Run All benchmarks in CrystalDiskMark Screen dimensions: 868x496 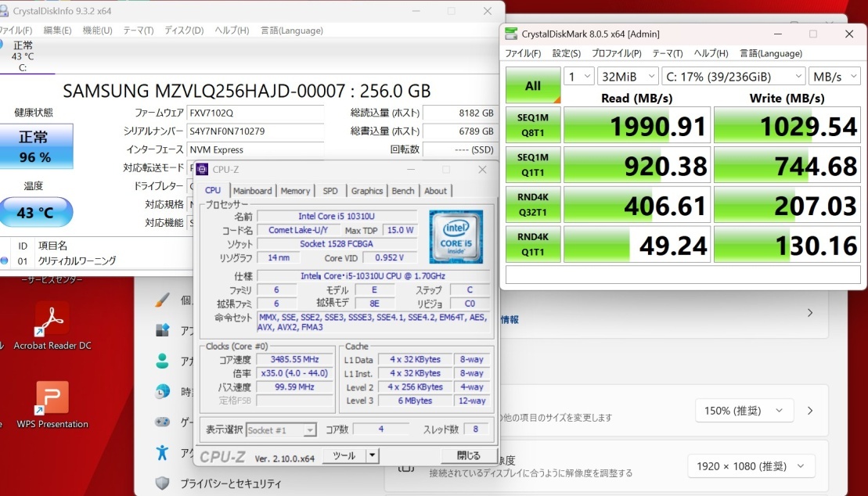pyautogui.click(x=533, y=85)
